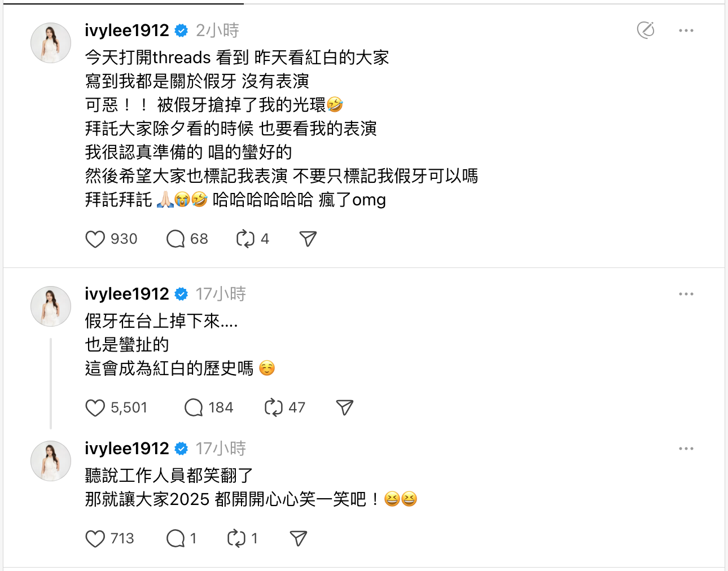Like the post about 假牙搶掉了我的光環
Screen dimensions: 728x571
click(95, 239)
